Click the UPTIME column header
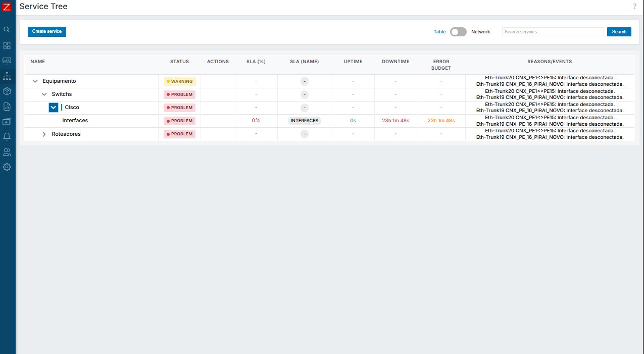This screenshot has width=644, height=354. pyautogui.click(x=353, y=62)
